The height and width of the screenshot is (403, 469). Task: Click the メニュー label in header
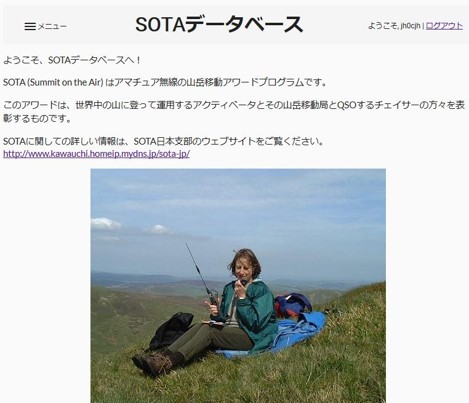[x=52, y=26]
